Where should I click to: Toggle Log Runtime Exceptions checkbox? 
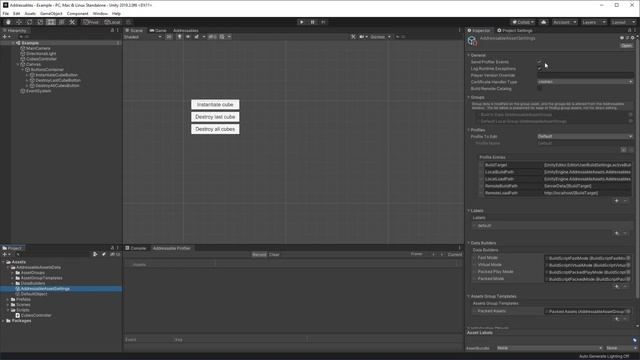(540, 69)
